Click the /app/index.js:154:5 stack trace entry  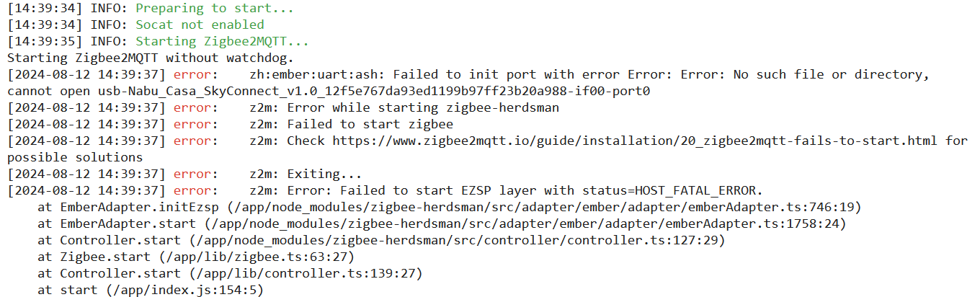click(x=185, y=291)
